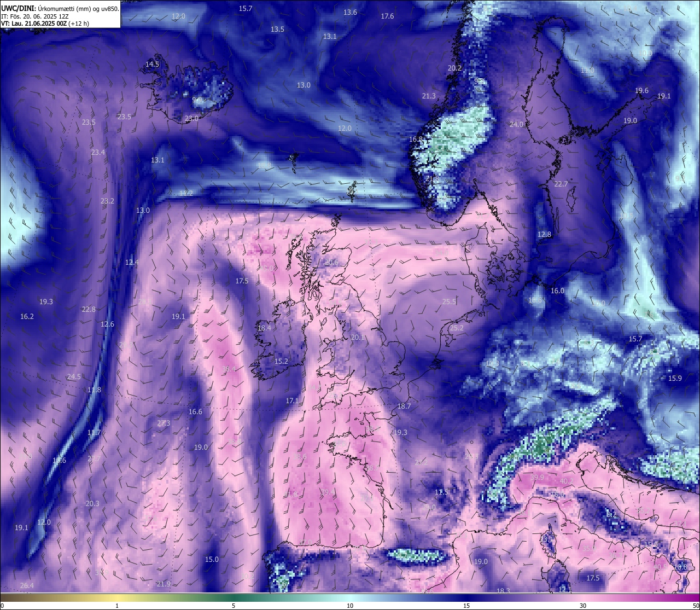
Task: Click the title text 'UWC/DINI: Úrkomumætti (mm) og uv850.'
Action: [60, 8]
